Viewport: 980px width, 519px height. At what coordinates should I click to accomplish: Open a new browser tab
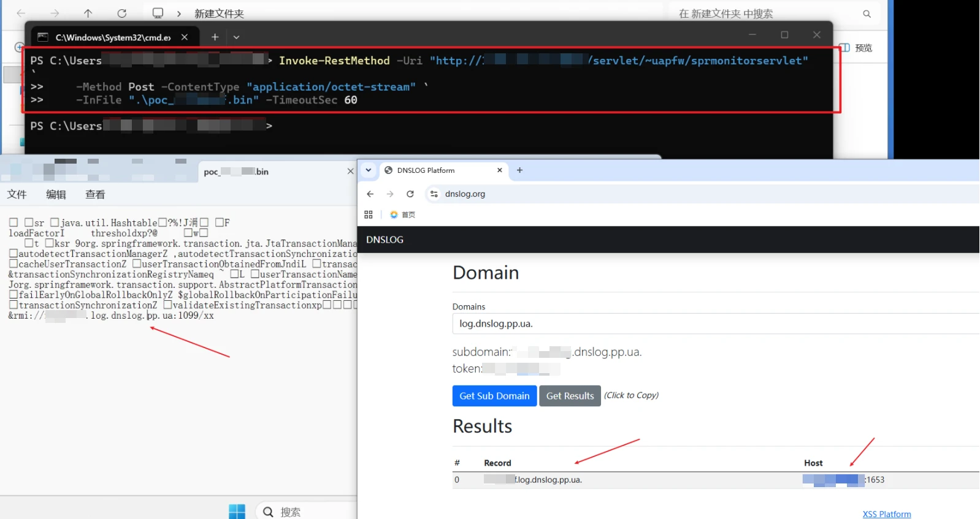[519, 170]
